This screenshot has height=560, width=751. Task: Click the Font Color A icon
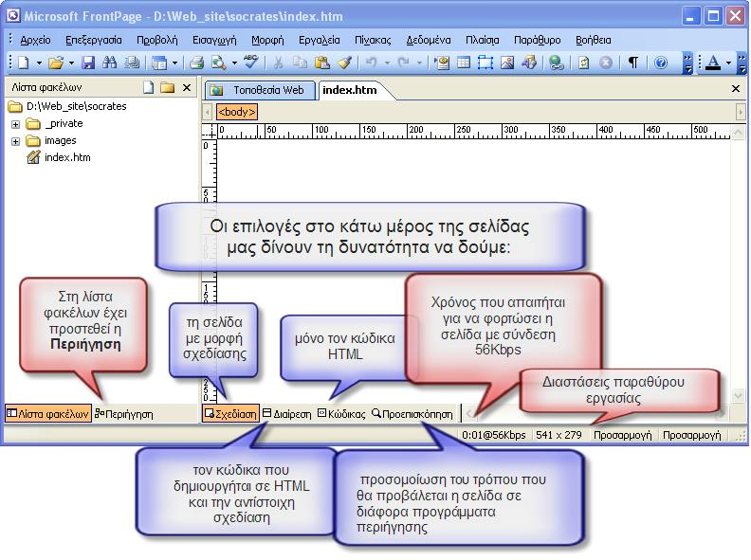click(713, 63)
